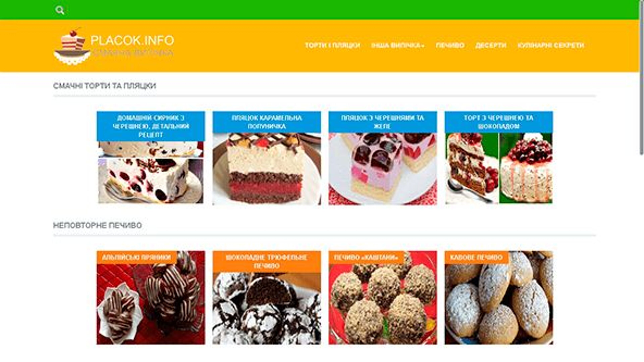Open Шоколадне трюфельне печиво label
This screenshot has height=362, width=644.
[x=267, y=262]
